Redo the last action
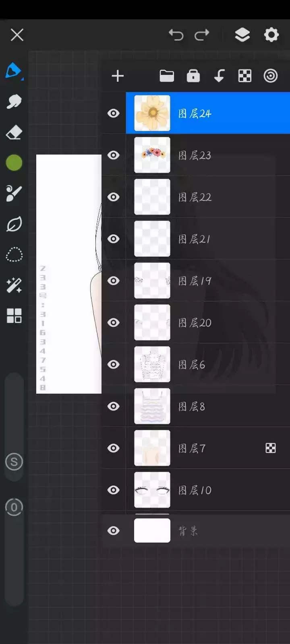Image resolution: width=290 pixels, height=644 pixels. 202,35
